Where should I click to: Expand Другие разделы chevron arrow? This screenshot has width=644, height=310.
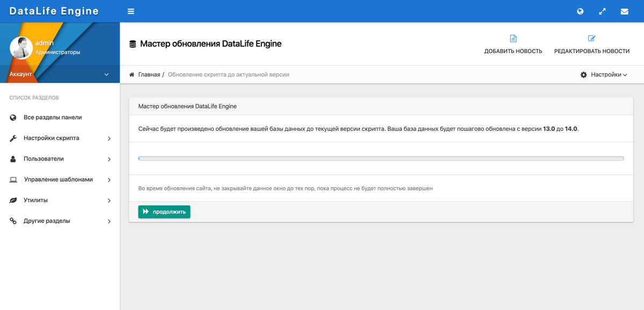[x=109, y=221]
